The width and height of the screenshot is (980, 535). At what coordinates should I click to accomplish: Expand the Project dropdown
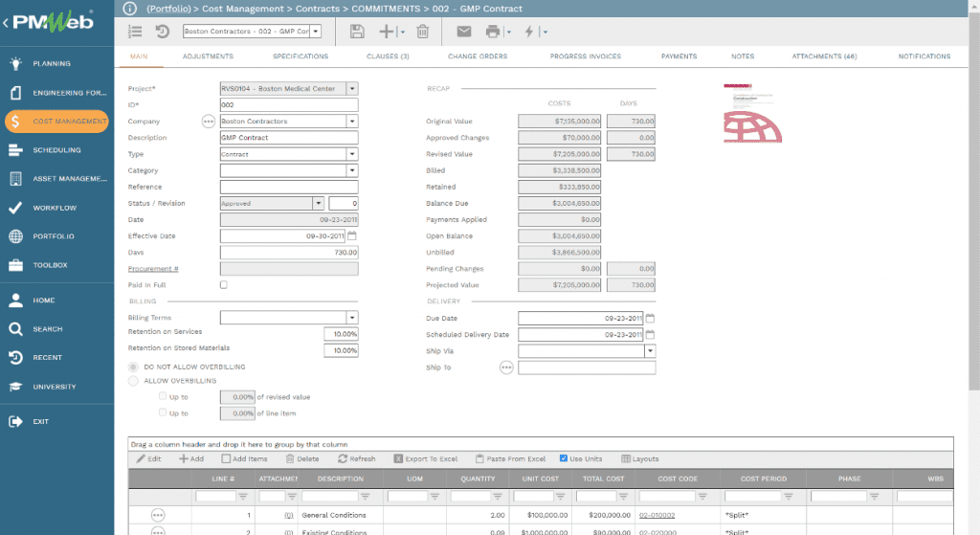click(352, 89)
